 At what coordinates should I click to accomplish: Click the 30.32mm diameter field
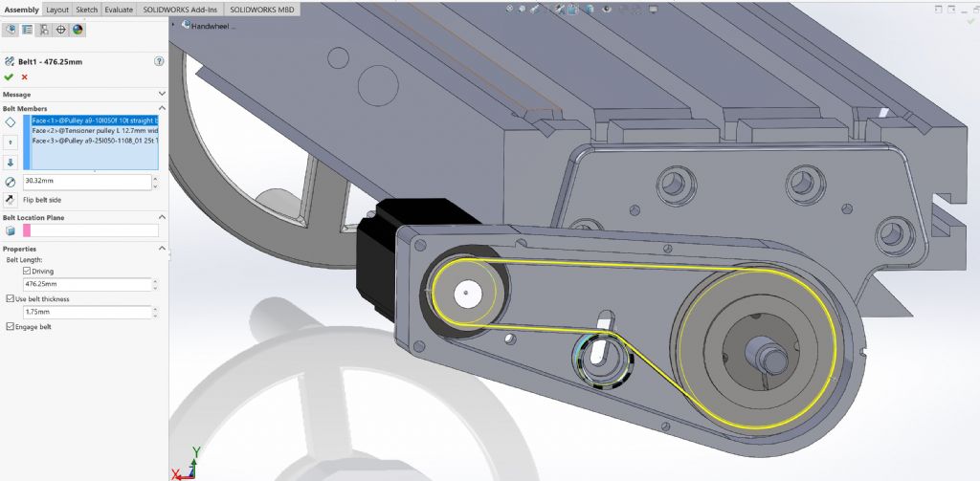pos(87,183)
